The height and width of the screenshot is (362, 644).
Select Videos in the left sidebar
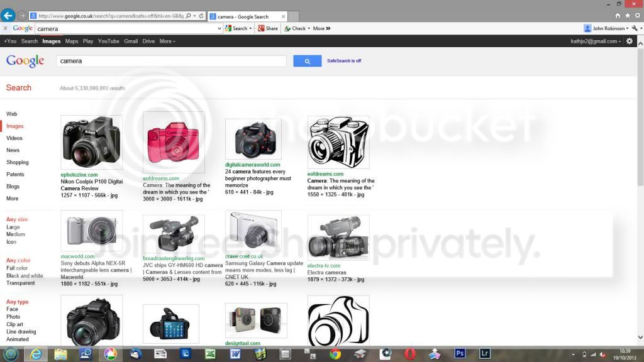[14, 138]
